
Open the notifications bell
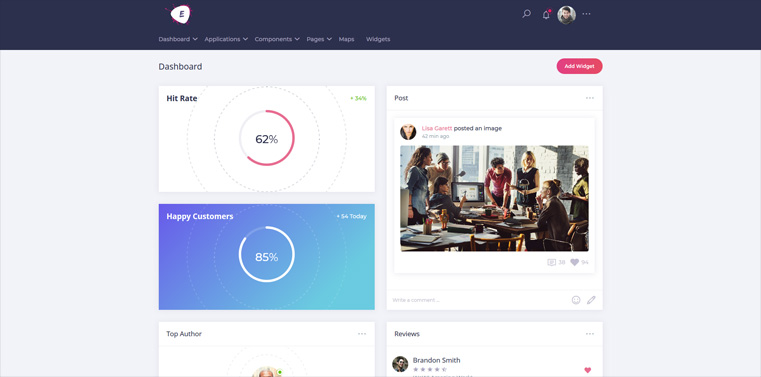546,15
